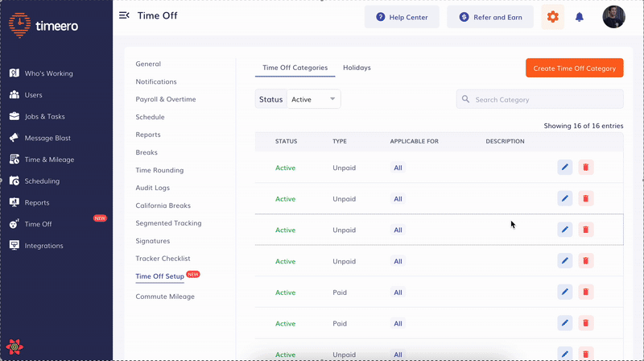Viewport: 644px width, 361px height.
Task: Collapse the sidebar with the menu toggle icon
Action: [124, 15]
